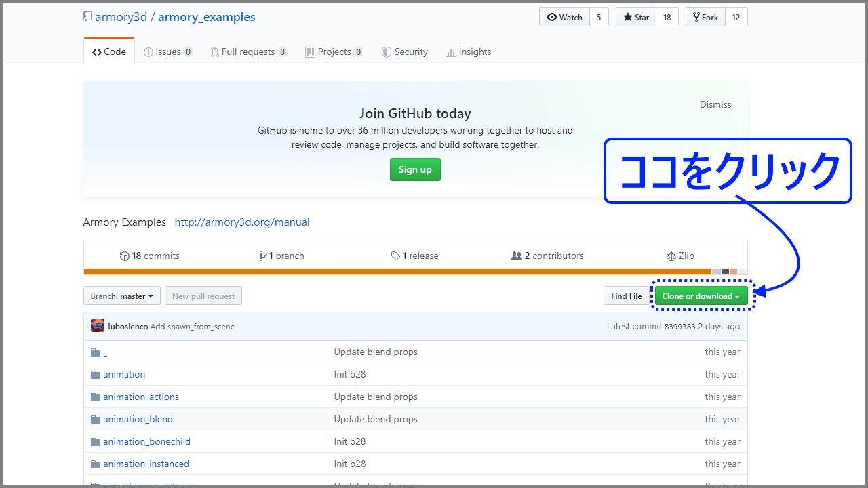Open the Watch subscription dropdown
This screenshot has width=868, height=488.
pos(564,17)
